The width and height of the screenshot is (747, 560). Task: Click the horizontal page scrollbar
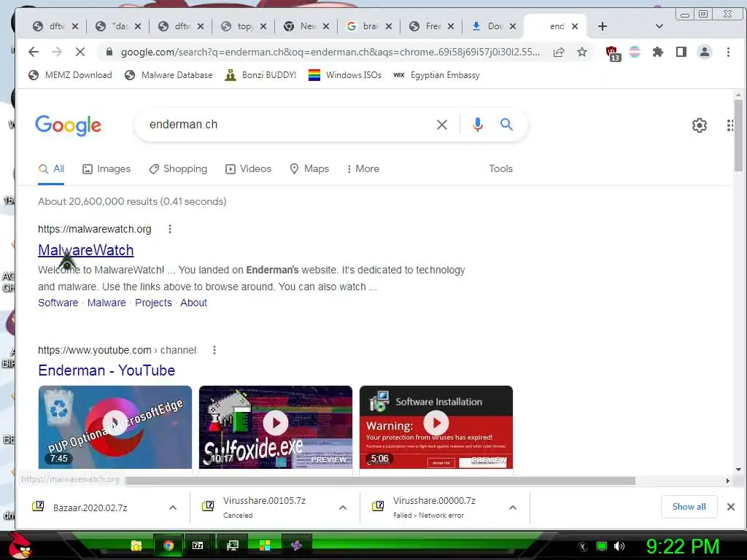380,481
